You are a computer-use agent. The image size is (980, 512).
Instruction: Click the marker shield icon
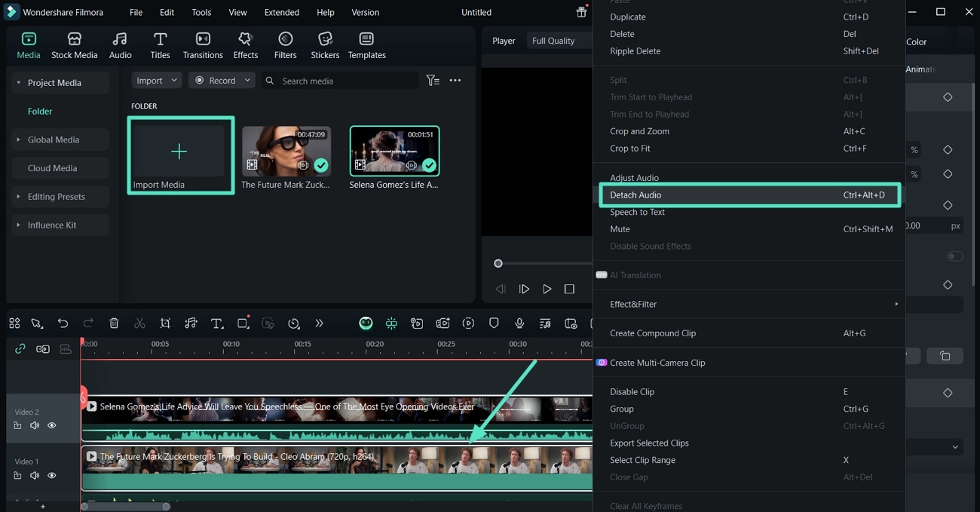point(494,323)
